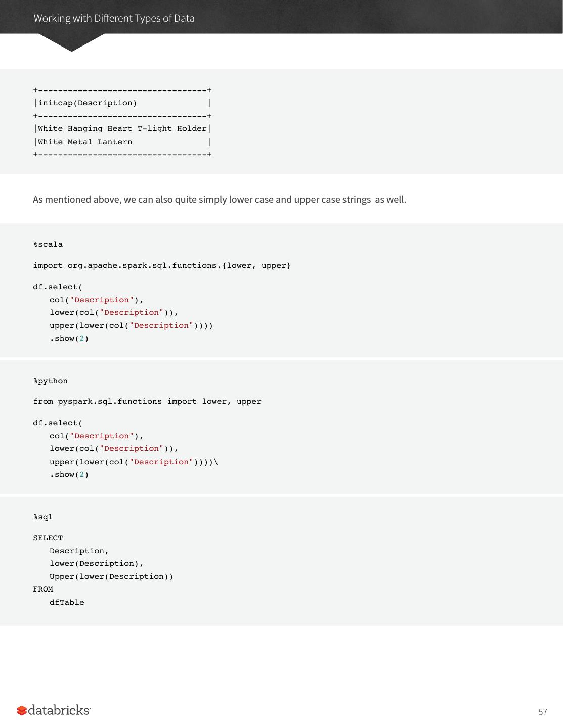This screenshot has width=563, height=728.
Task: Click the %python language tag
Action: [x=51, y=381]
